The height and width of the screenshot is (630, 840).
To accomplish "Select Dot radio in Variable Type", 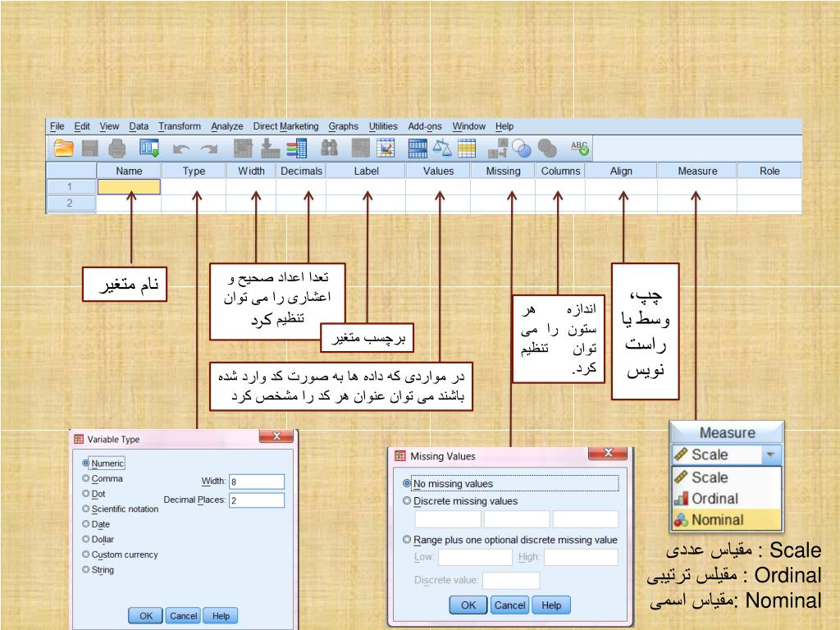I will pos(85,493).
